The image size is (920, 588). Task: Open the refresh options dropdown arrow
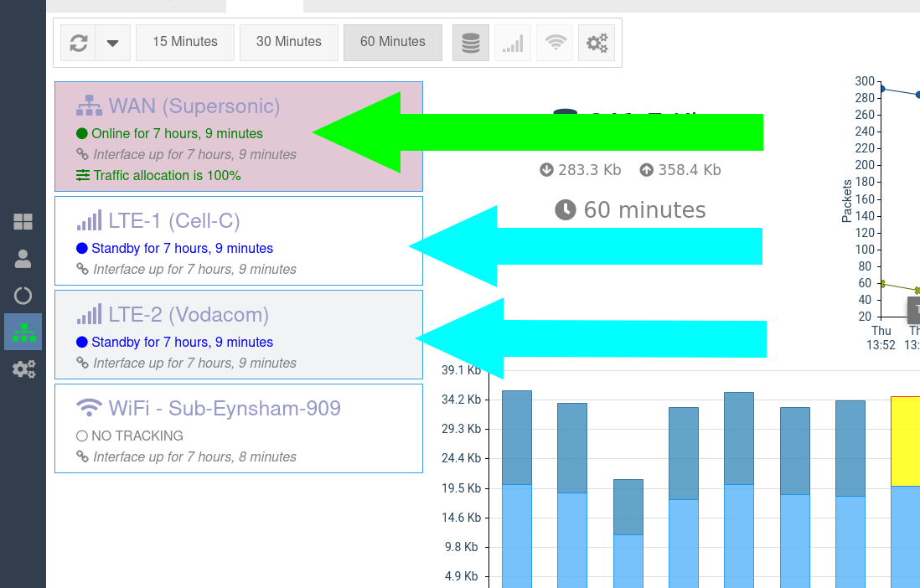[112, 43]
